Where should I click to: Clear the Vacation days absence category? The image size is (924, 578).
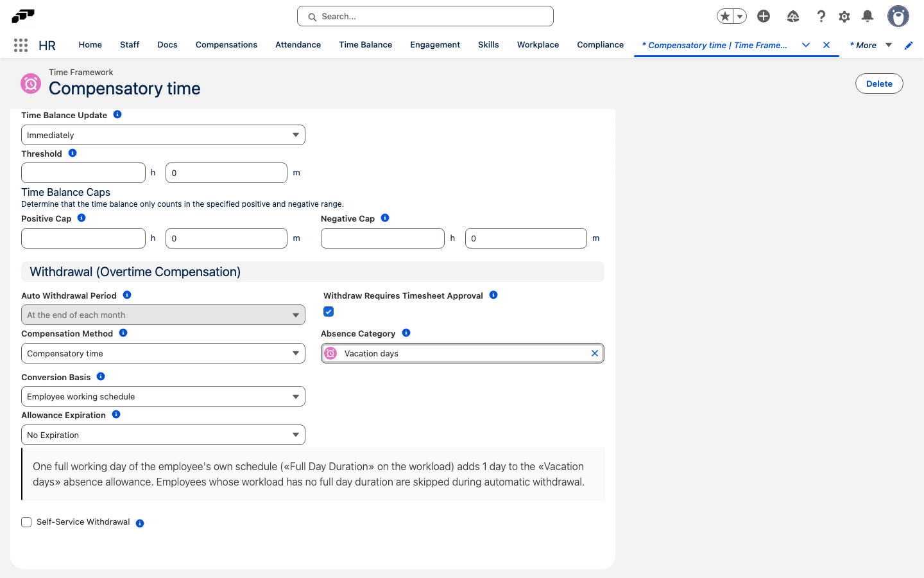[595, 353]
